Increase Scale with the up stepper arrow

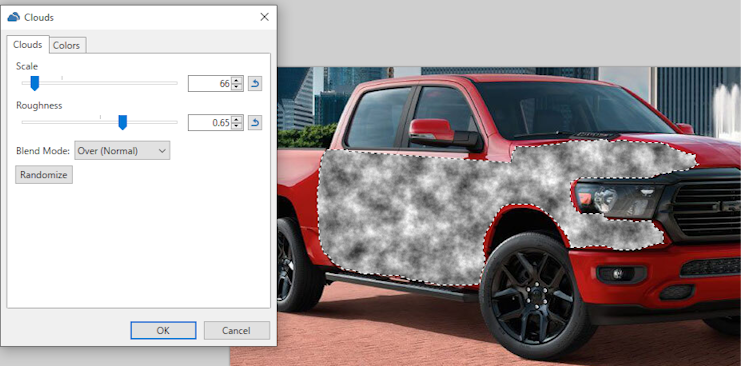tap(237, 80)
